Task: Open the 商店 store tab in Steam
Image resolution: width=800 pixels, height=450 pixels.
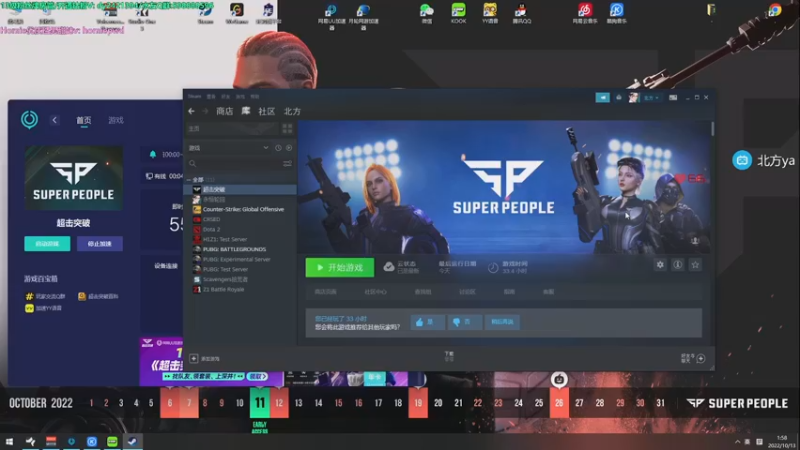Action: [x=224, y=111]
